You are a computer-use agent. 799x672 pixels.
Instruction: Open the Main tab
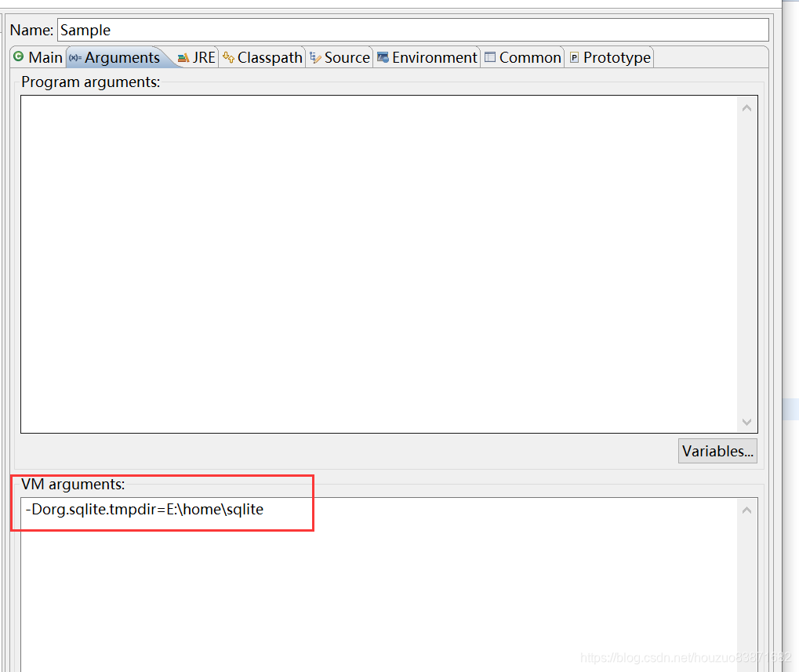point(38,57)
